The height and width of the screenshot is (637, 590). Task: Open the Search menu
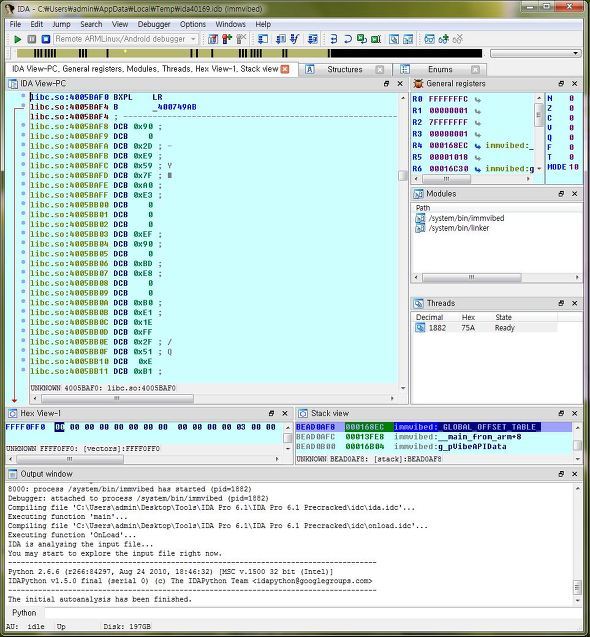91,24
